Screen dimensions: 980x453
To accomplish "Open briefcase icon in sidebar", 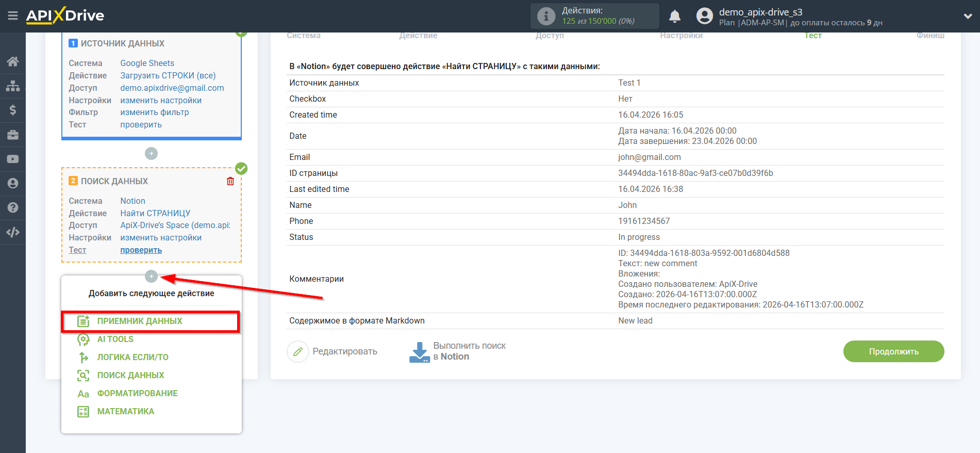I will 13,135.
